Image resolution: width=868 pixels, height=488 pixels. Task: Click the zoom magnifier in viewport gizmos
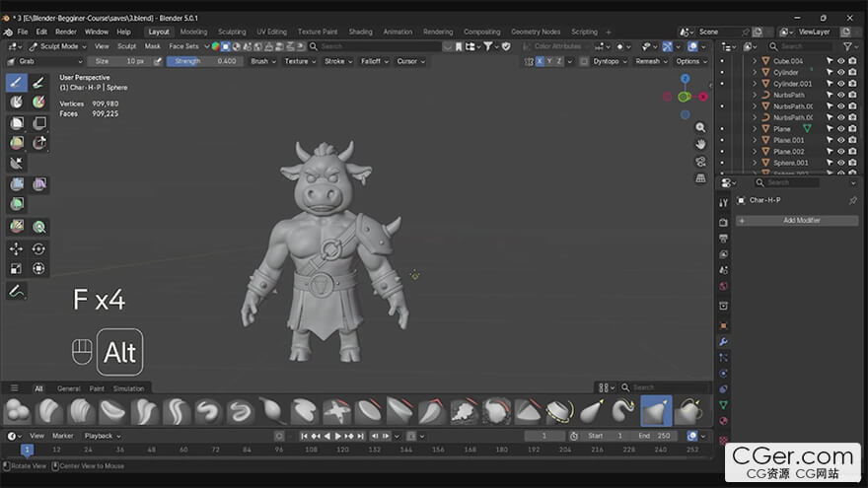click(x=701, y=128)
